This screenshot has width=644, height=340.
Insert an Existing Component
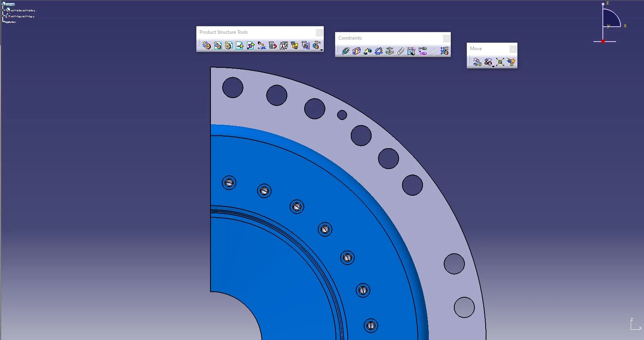[240, 46]
